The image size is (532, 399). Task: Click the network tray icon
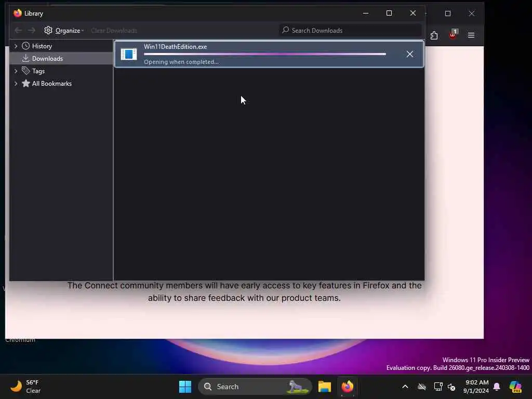coord(438,387)
